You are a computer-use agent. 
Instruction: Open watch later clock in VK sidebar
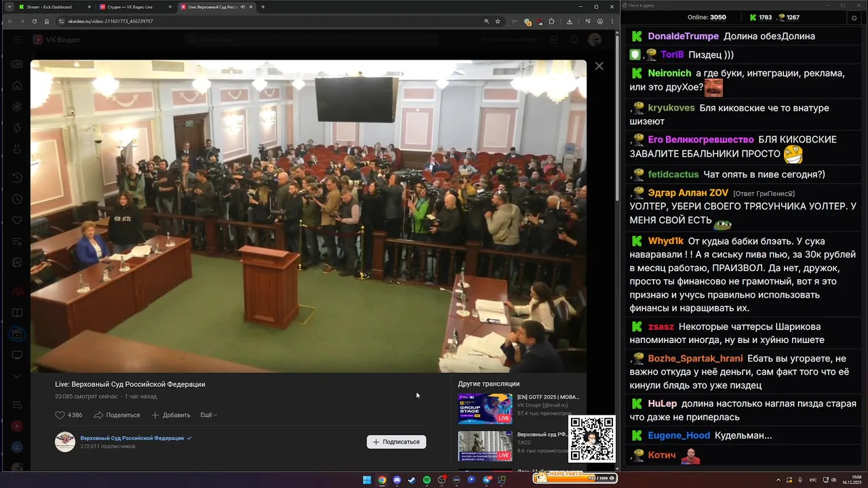point(17,199)
